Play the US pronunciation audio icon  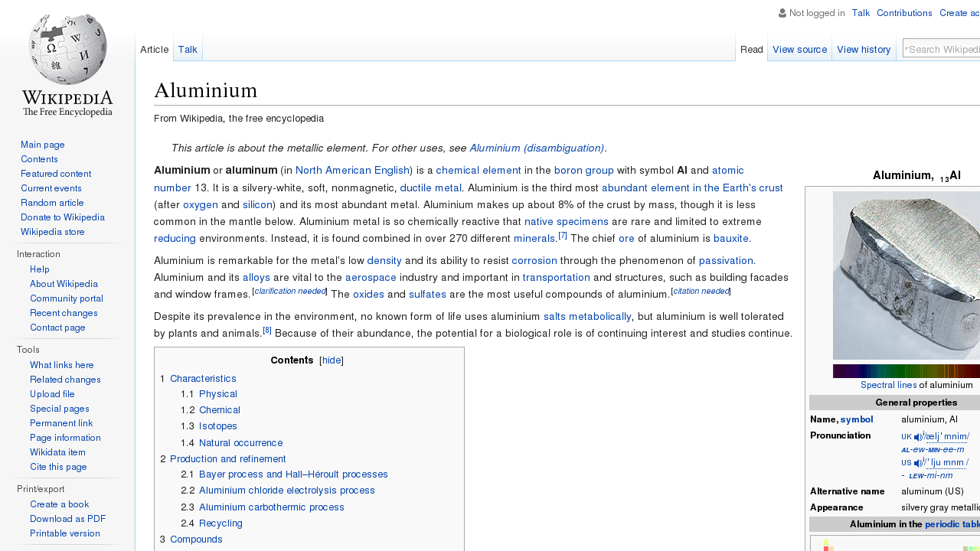[918, 463]
